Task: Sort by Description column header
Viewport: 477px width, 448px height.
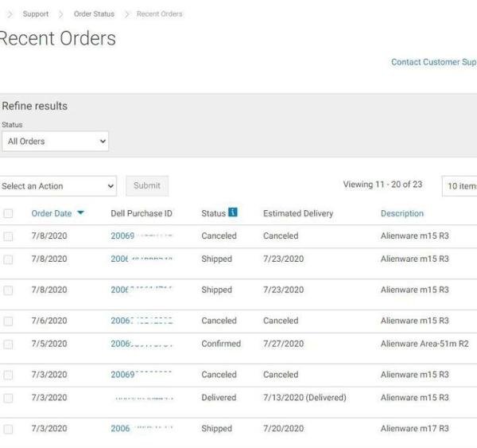Action: click(x=402, y=213)
